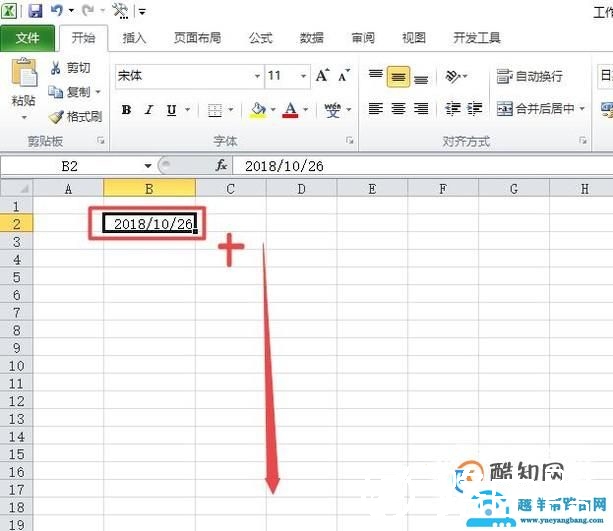Click the Cut scissors icon

coord(56,68)
